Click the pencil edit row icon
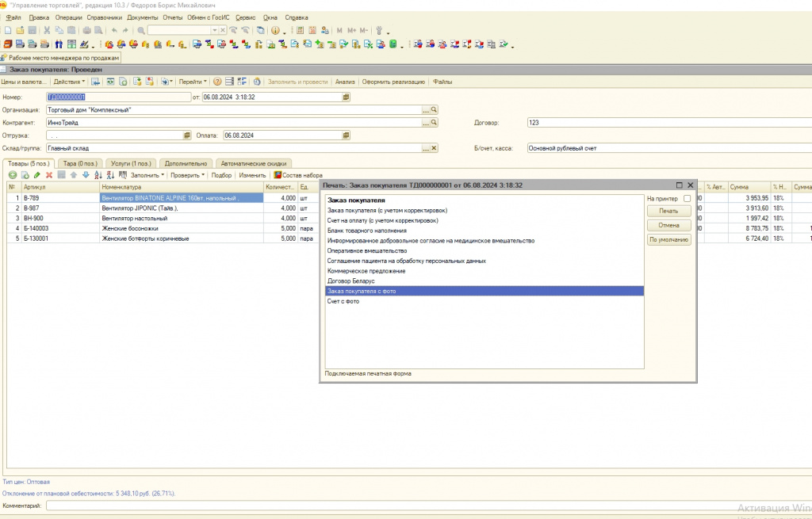The image size is (812, 519). pyautogui.click(x=36, y=174)
